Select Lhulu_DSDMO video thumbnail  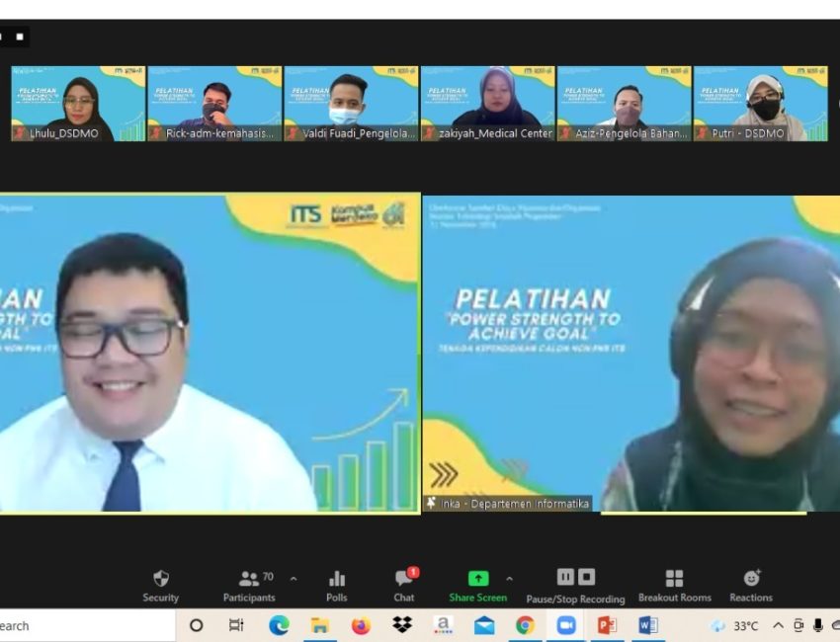click(x=78, y=104)
